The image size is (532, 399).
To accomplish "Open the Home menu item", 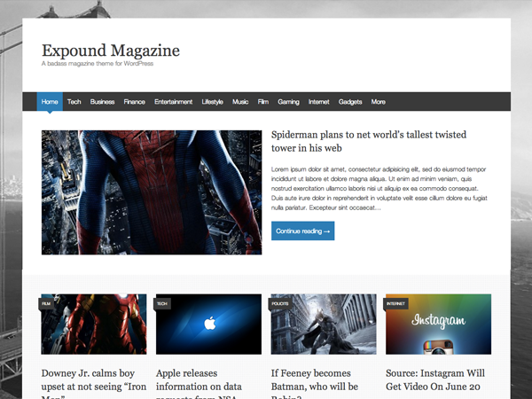I will 50,102.
